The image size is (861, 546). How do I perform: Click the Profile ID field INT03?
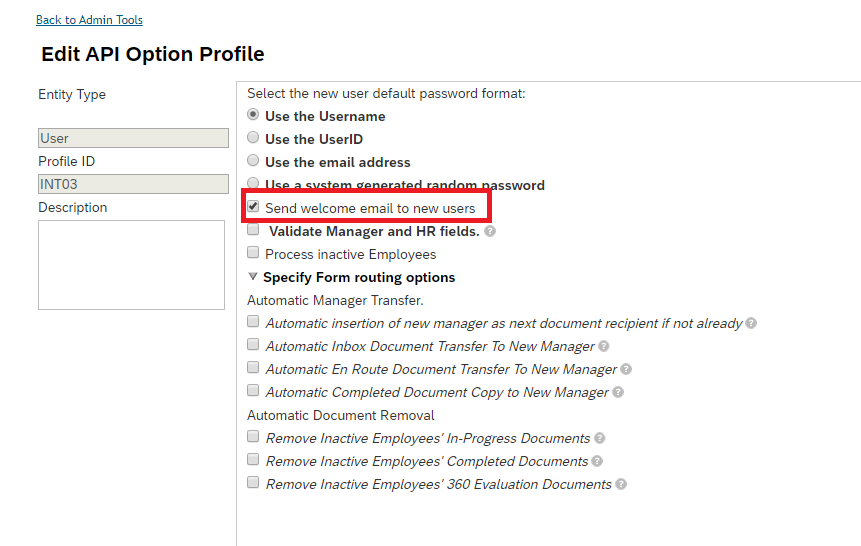133,184
